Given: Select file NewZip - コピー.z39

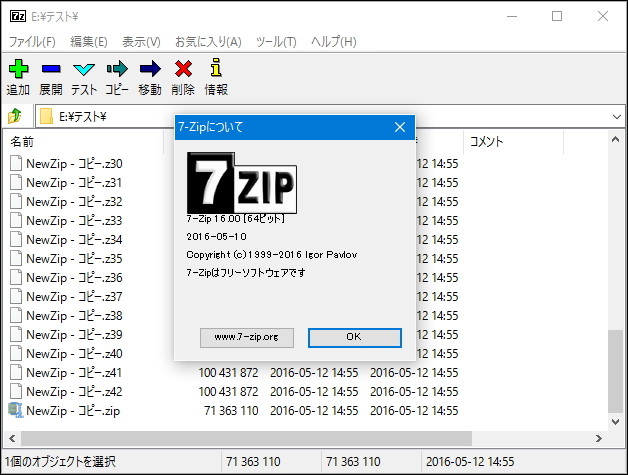Looking at the screenshot, I should click(x=74, y=335).
